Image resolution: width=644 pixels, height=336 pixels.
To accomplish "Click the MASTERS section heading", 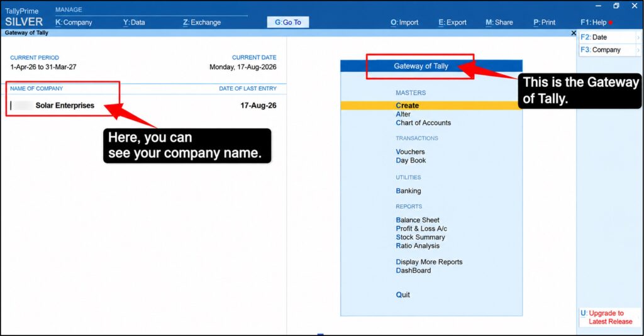I will pyautogui.click(x=411, y=93).
